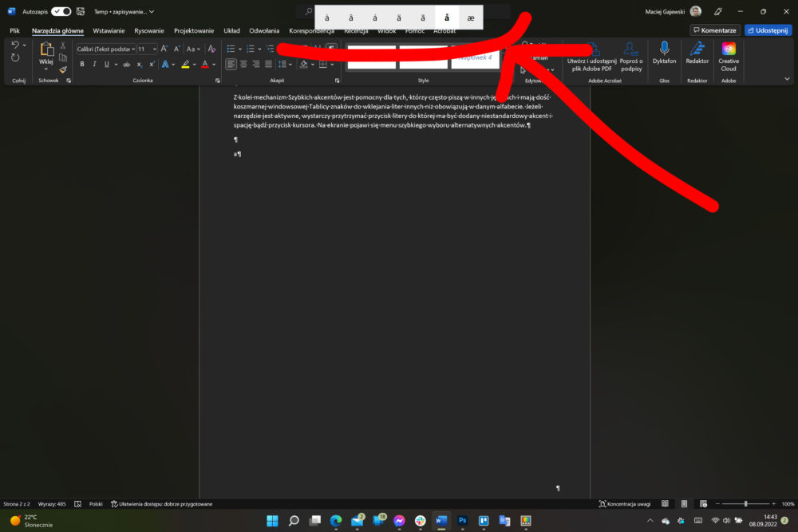Open the bullet list dropdown arrow
Image resolution: width=798 pixels, height=532 pixels.
[239, 49]
